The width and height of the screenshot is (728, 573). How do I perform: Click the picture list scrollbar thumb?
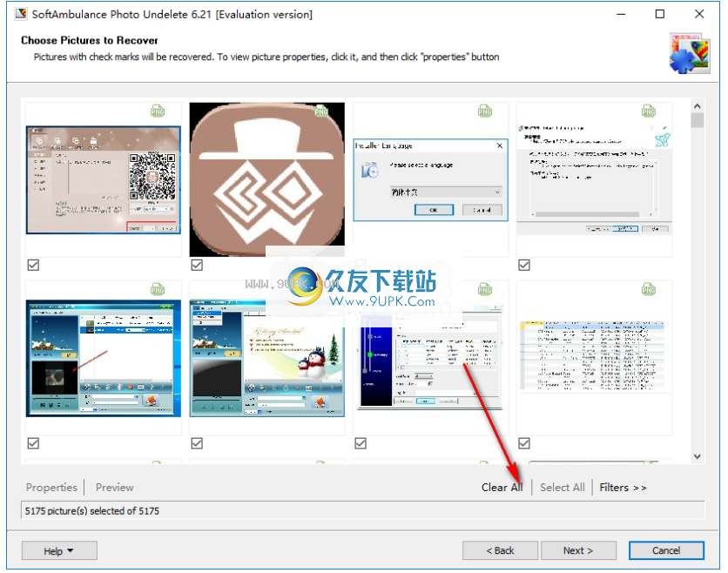click(697, 120)
